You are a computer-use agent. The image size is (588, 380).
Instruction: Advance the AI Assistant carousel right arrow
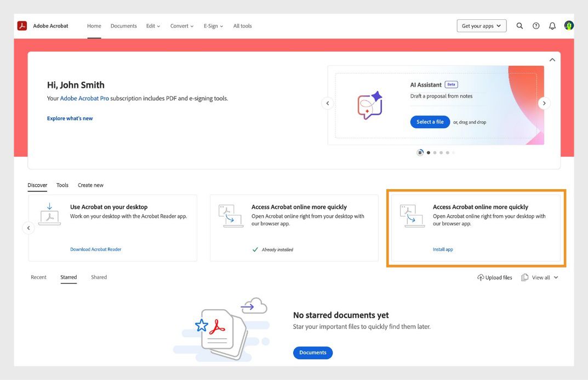(544, 103)
